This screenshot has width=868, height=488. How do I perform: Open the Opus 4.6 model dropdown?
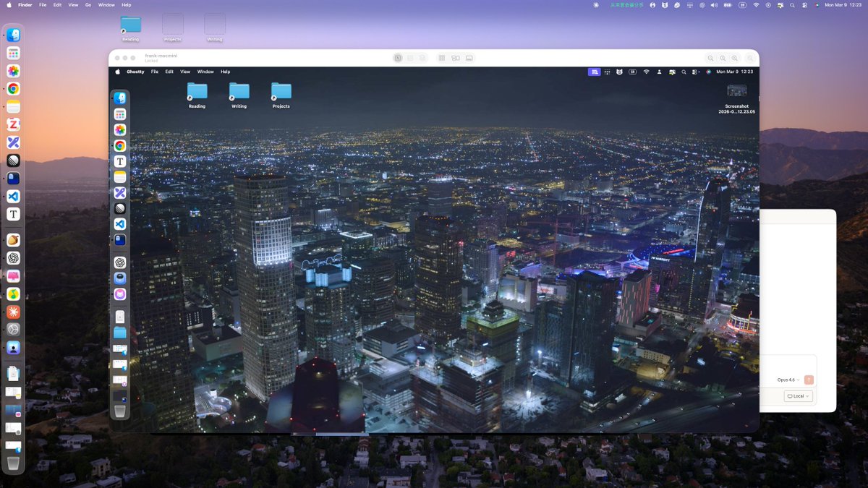[x=788, y=380]
